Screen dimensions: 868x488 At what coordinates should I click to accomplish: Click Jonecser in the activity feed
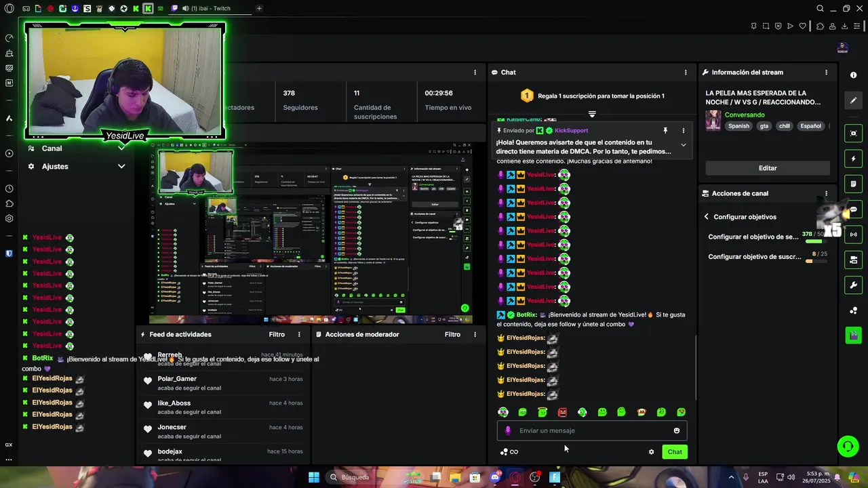172,428
